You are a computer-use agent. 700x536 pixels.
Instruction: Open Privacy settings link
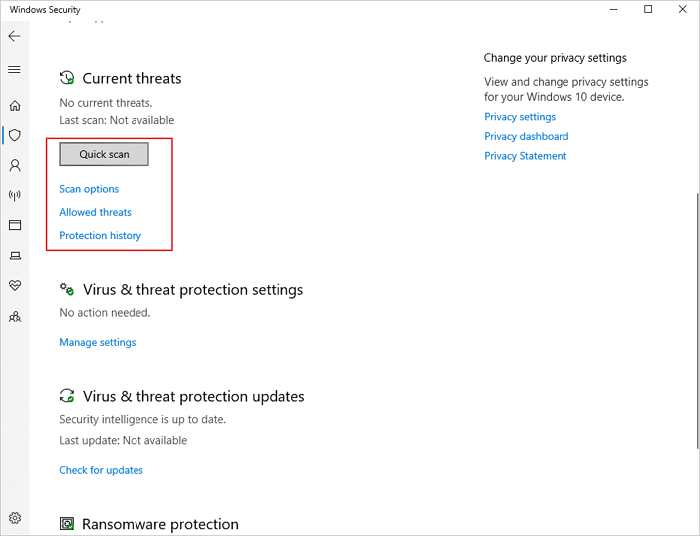click(x=520, y=117)
